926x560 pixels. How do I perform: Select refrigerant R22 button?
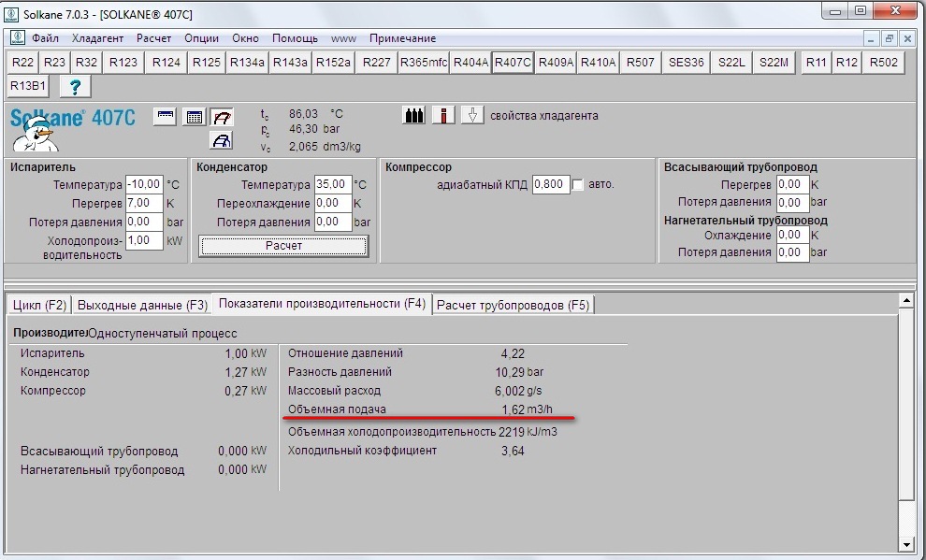click(23, 63)
